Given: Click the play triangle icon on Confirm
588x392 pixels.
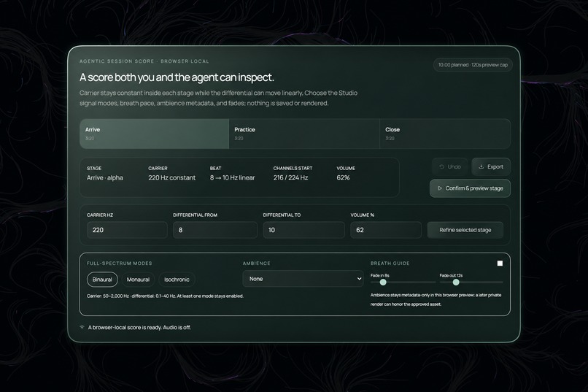Looking at the screenshot, I should (x=440, y=188).
